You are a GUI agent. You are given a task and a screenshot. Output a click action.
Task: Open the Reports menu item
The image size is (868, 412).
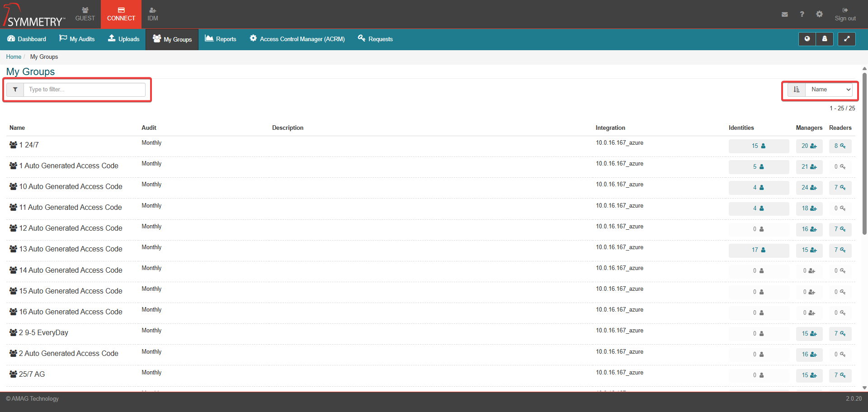point(221,39)
